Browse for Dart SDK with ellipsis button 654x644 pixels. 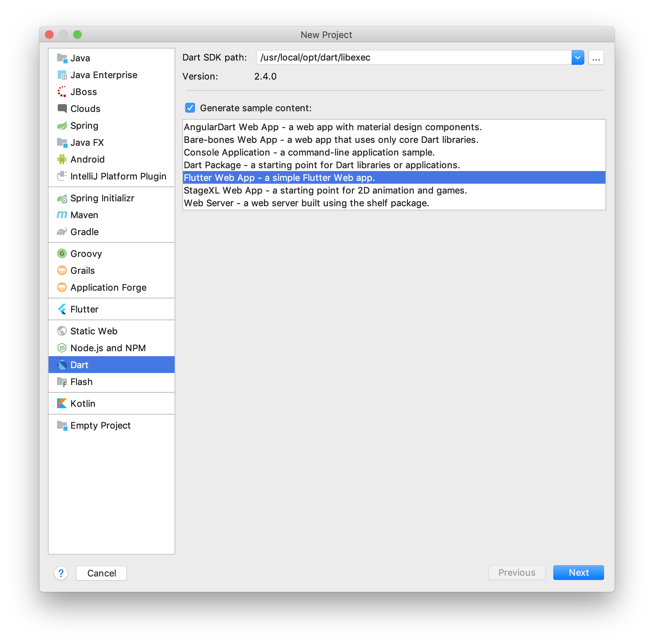596,58
